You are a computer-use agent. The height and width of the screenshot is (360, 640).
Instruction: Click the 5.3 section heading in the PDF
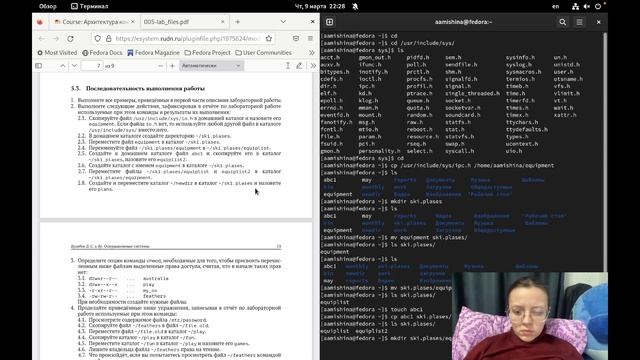138,89
